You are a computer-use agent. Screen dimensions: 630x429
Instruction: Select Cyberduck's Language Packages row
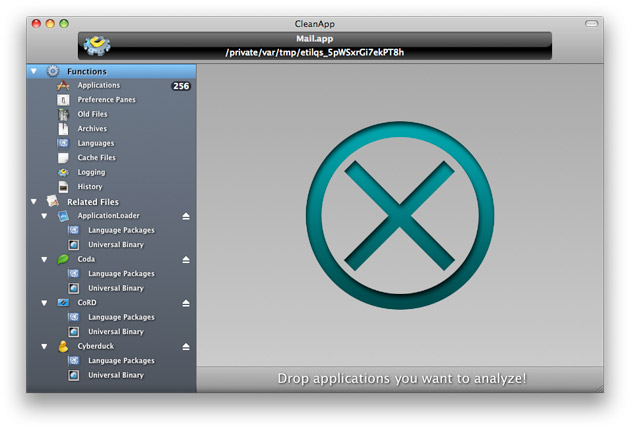click(111, 361)
